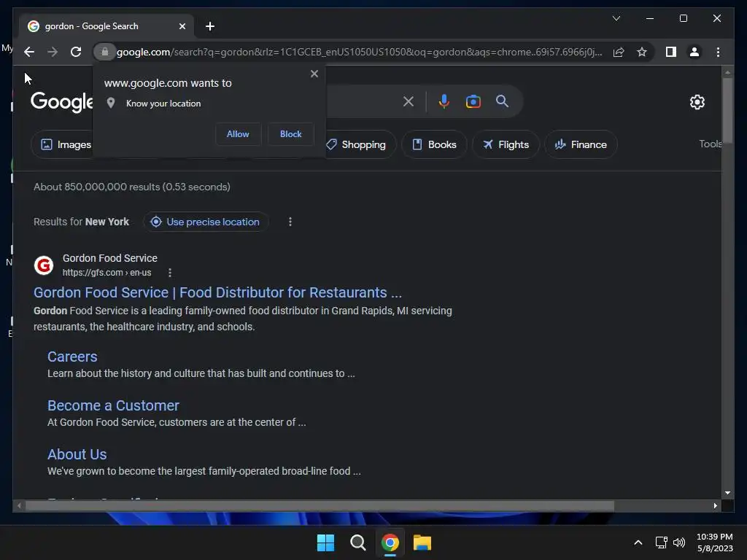The image size is (747, 560).
Task: Click the vertical scrollbar thumb
Action: pos(727,109)
